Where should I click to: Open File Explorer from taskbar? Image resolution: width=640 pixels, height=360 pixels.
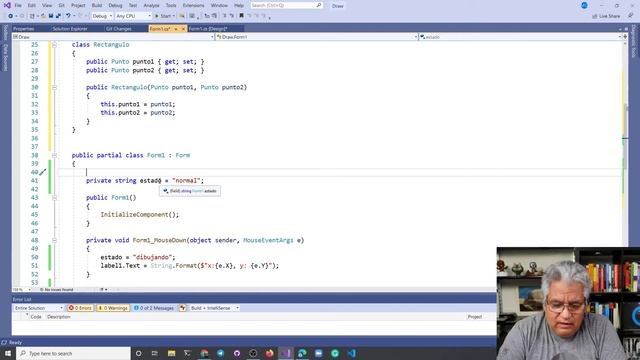171,353
